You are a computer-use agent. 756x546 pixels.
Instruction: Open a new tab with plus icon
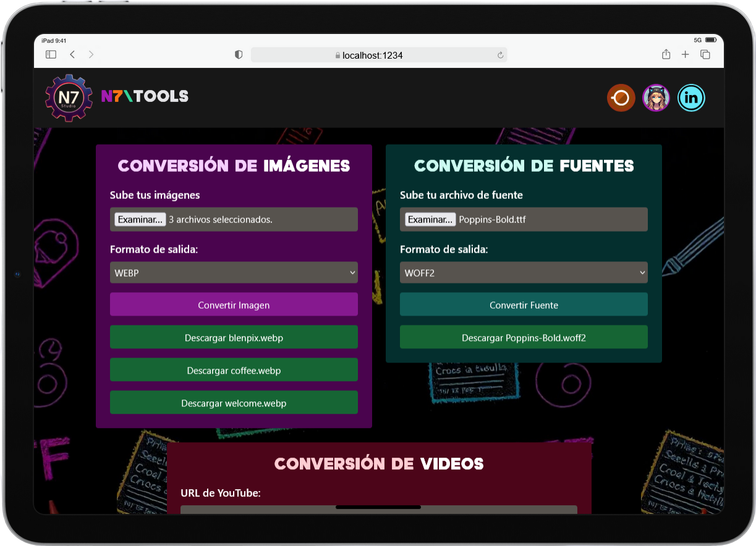pos(685,55)
